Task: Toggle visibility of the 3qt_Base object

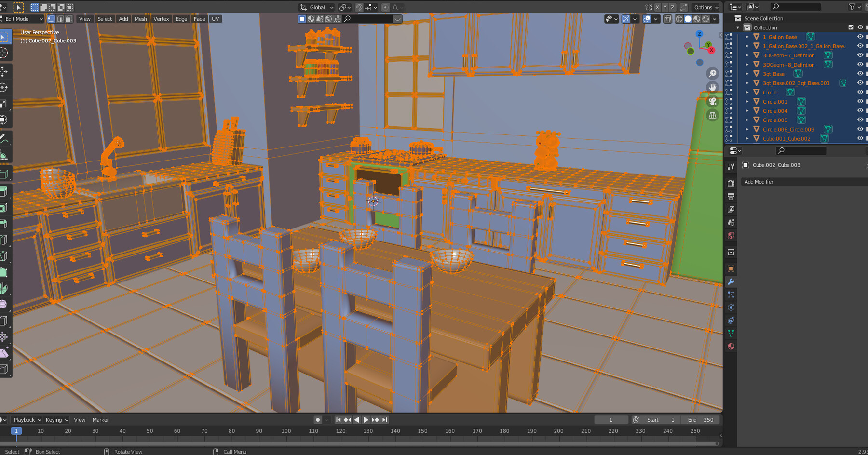Action: (x=860, y=74)
